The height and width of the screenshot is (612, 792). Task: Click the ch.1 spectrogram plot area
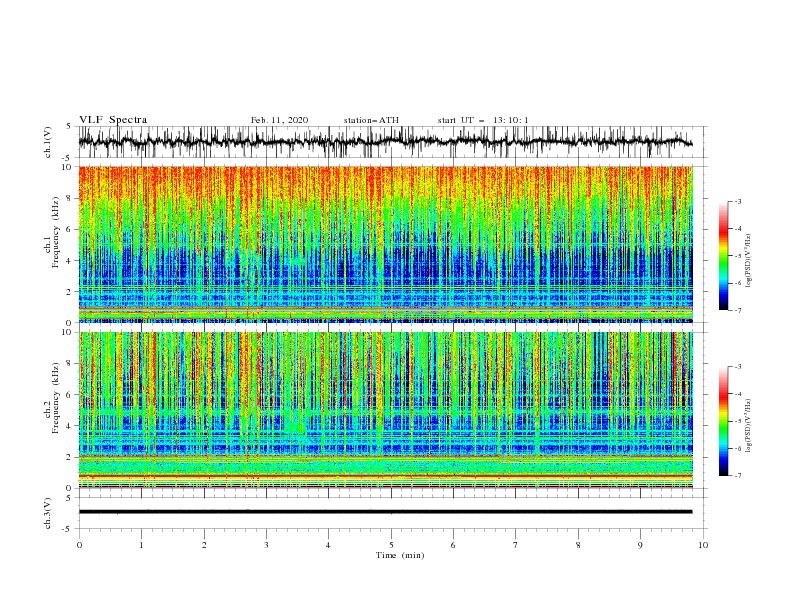tap(386, 244)
